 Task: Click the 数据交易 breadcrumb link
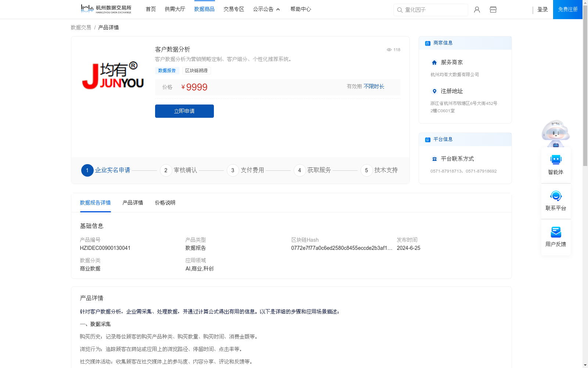[81, 28]
